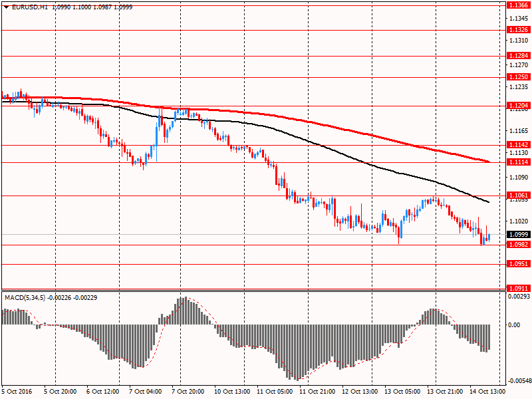
Task: Click the 1.0951 support price tag
Action: point(517,264)
